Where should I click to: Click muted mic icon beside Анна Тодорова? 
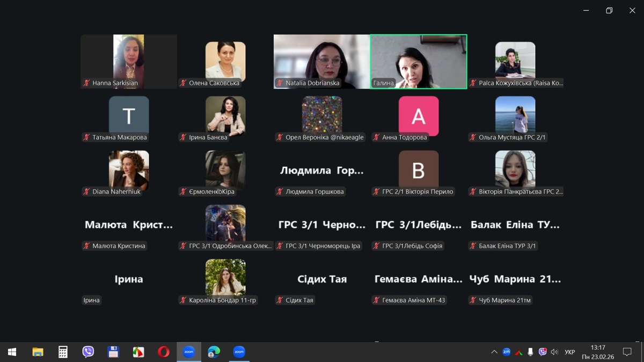[x=376, y=137]
